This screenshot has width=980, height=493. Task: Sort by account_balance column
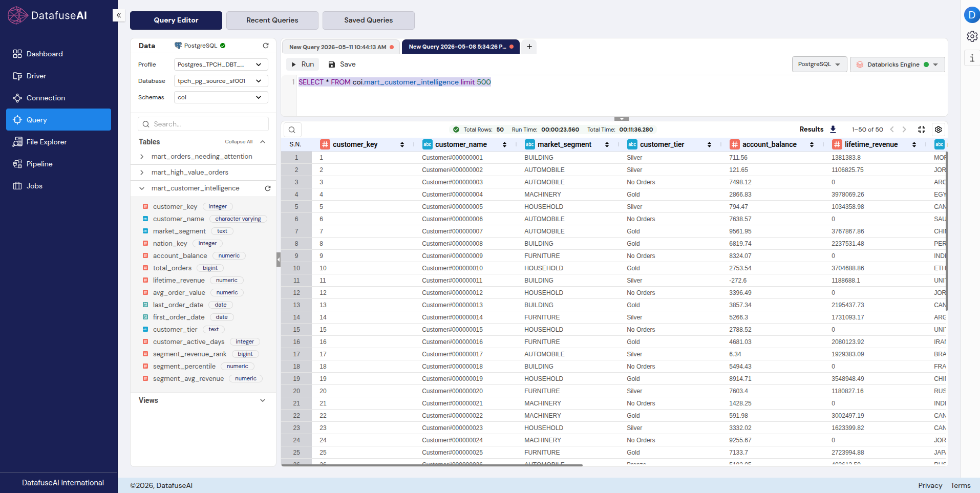(812, 145)
